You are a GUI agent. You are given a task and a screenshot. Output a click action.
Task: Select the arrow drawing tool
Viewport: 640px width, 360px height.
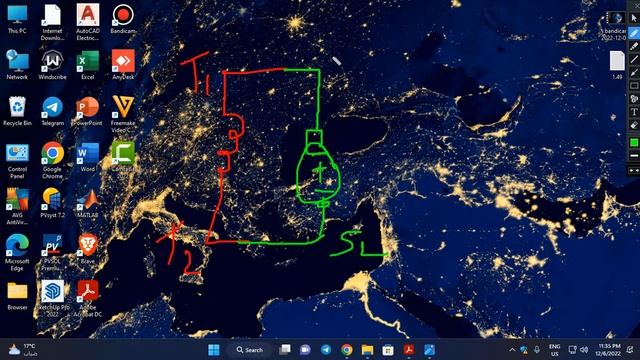(x=634, y=73)
